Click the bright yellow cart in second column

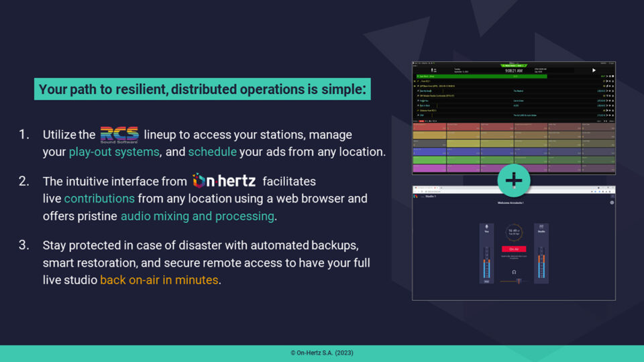click(x=463, y=143)
